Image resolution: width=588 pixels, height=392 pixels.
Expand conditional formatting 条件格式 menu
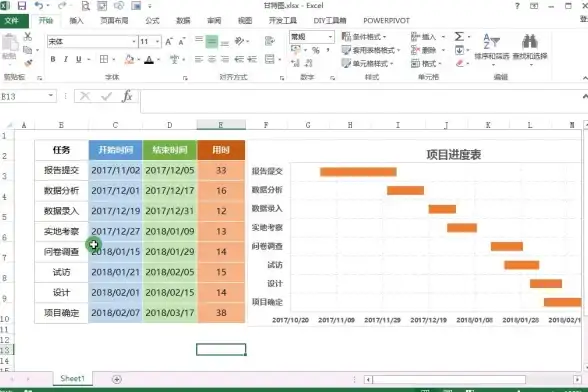364,36
